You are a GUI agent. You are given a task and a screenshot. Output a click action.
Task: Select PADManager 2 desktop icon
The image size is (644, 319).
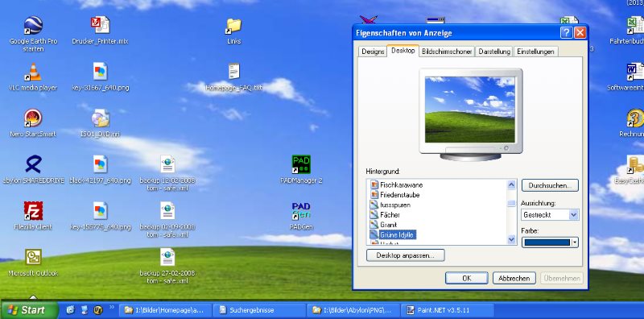click(301, 164)
